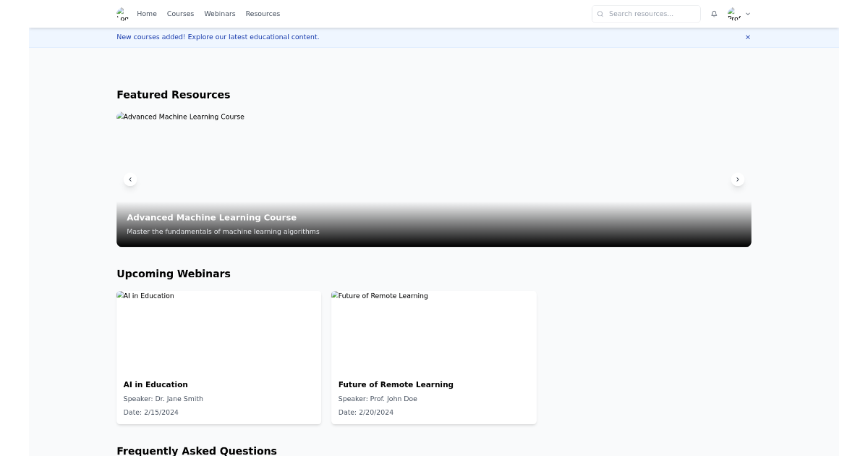Click the 'New courses added' banner text
868x456 pixels.
(x=218, y=37)
